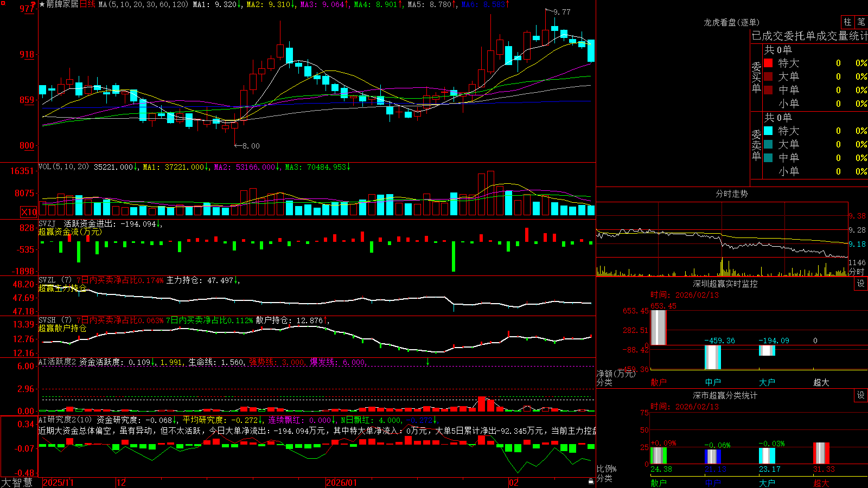Click the 深圳超赢实时监控 panel title
868x488 pixels.
[725, 284]
